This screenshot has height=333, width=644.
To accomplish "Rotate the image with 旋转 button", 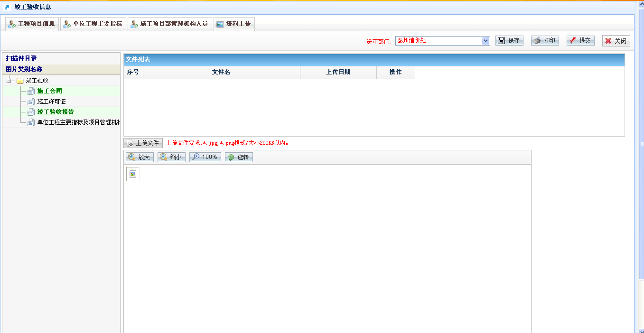I will [239, 157].
